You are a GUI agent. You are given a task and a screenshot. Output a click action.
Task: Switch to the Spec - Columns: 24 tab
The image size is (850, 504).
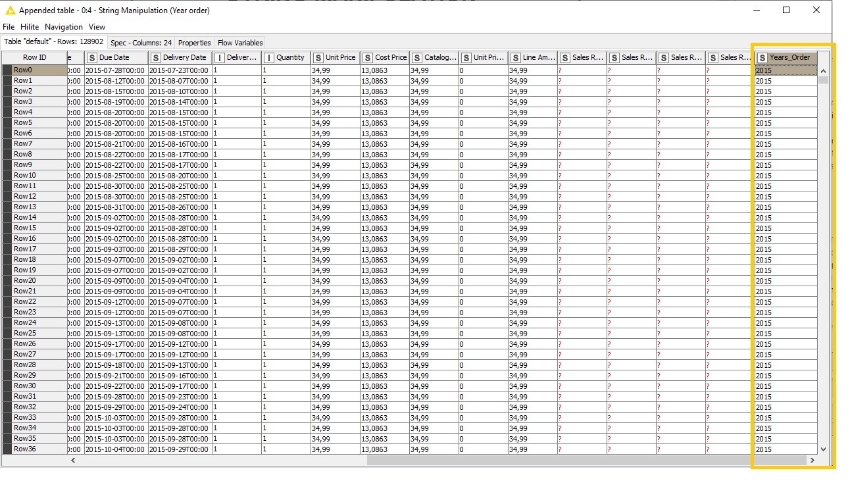tap(141, 43)
